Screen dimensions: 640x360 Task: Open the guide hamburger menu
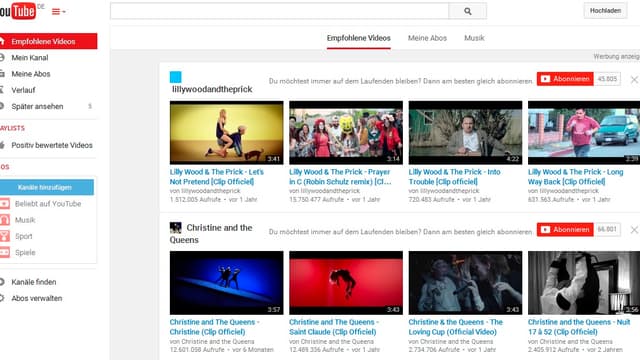pos(58,12)
